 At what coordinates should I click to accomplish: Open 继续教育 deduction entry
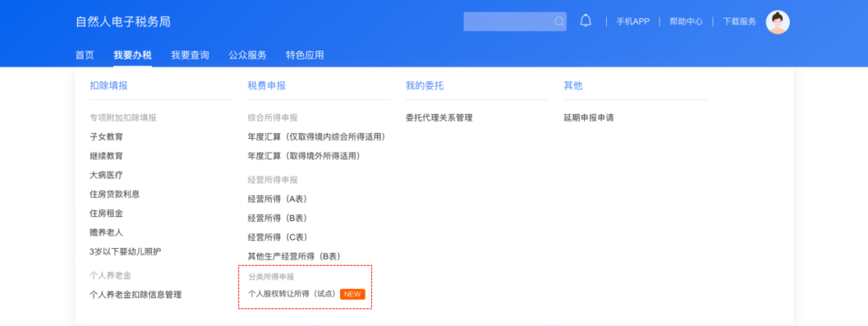click(106, 156)
